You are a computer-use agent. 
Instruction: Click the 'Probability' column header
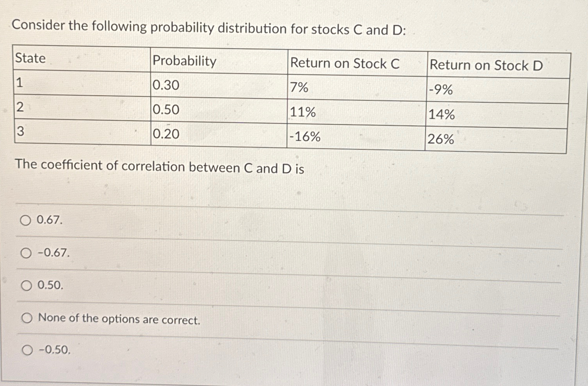pos(184,61)
